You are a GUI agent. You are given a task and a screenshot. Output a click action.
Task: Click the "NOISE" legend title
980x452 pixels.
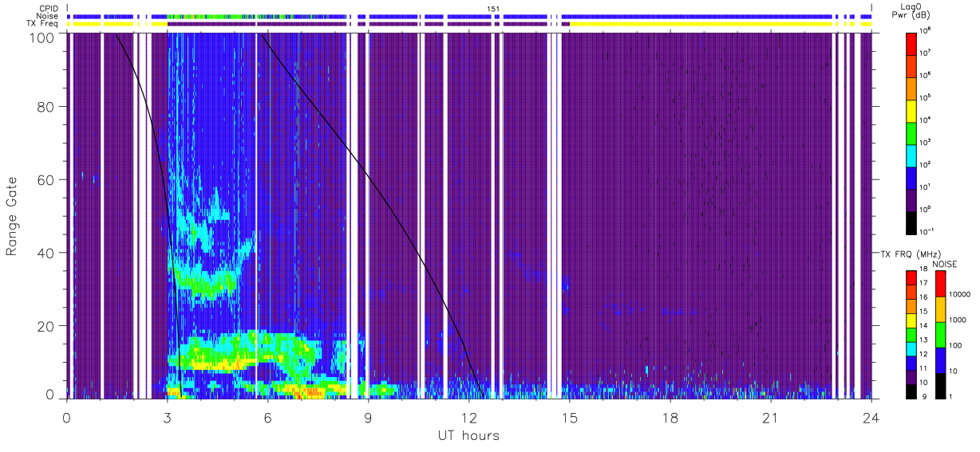tap(944, 264)
